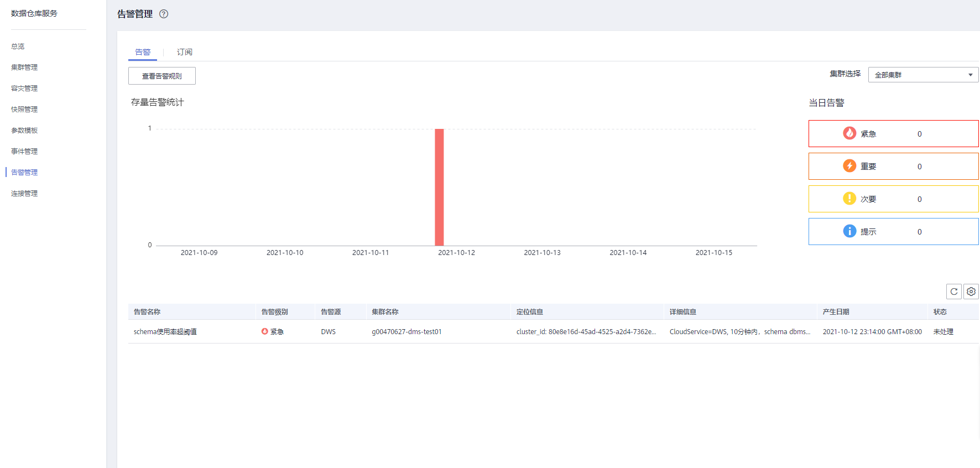The width and height of the screenshot is (980, 468).
Task: Open 事件管理 in the sidebar
Action: (x=24, y=152)
